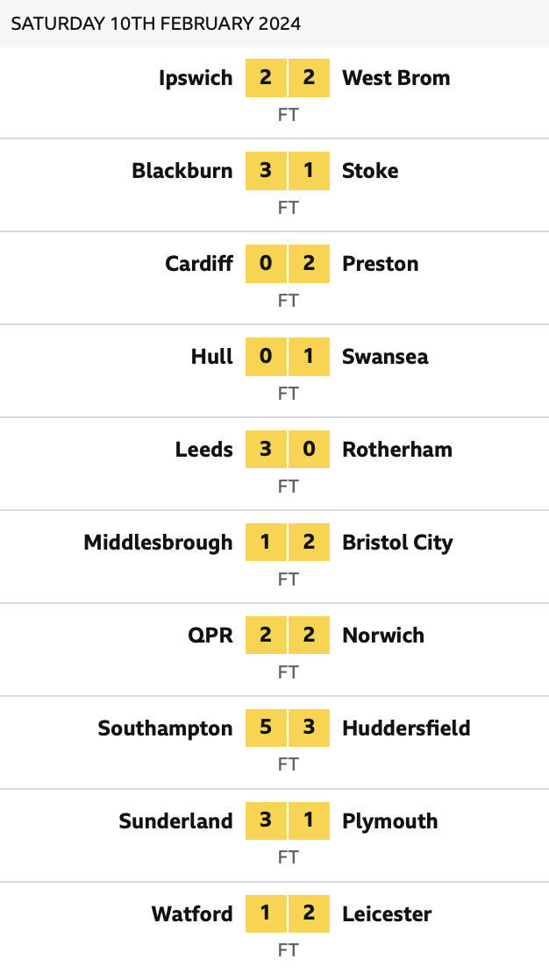Open the Leicester team link
This screenshot has height=980, width=549.
(x=387, y=914)
